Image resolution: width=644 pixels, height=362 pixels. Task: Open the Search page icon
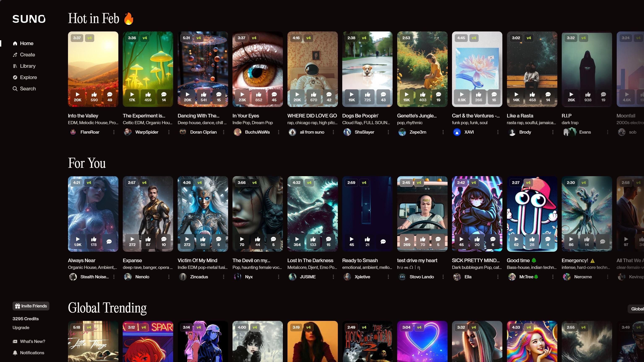(x=15, y=89)
